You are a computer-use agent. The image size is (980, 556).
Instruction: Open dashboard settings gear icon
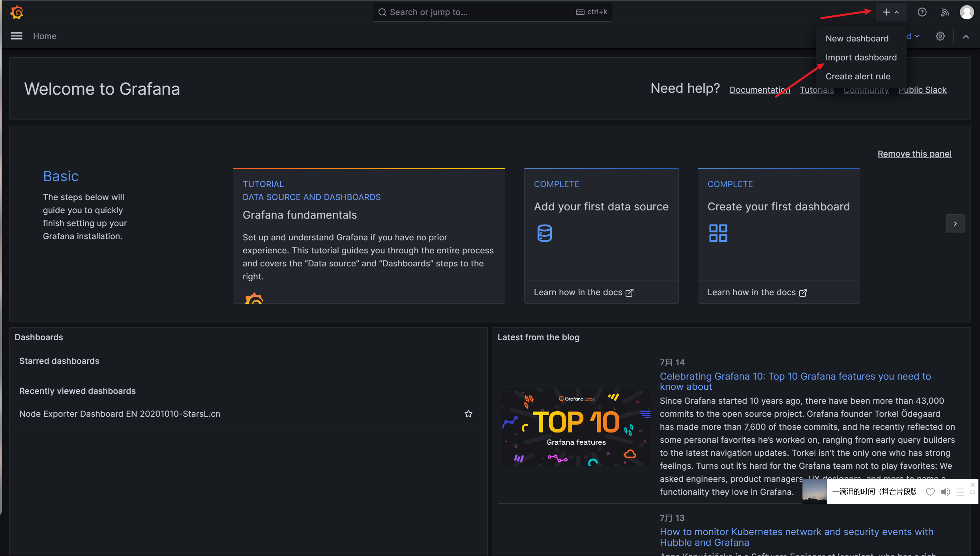[x=940, y=36]
